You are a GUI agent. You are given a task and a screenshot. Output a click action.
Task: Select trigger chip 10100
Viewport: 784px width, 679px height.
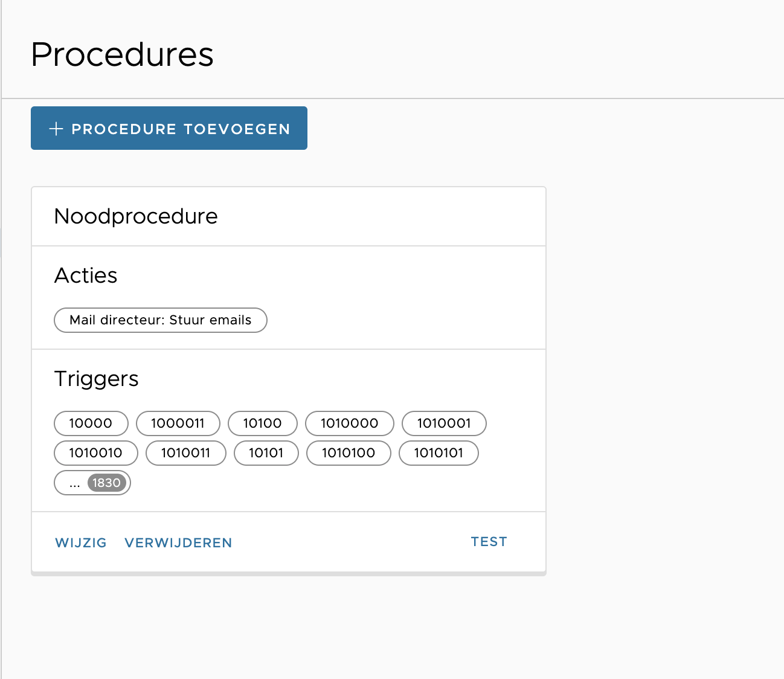(262, 423)
